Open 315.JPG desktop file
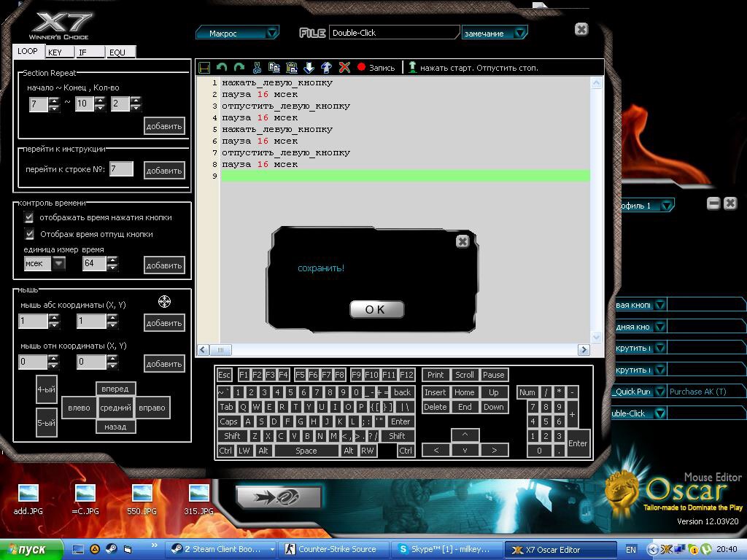 [198, 499]
